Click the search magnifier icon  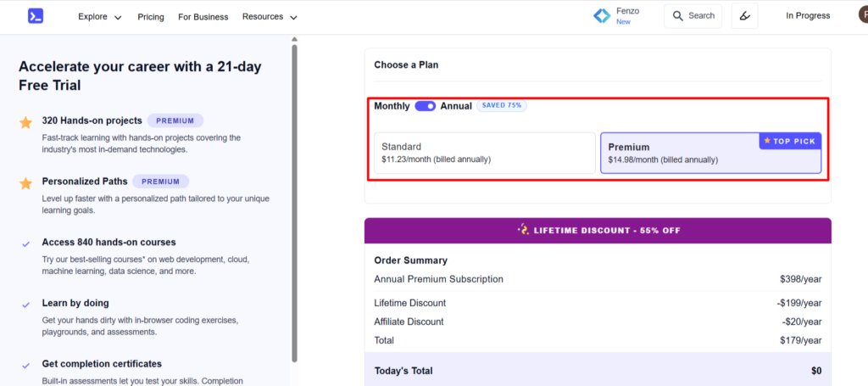point(676,16)
